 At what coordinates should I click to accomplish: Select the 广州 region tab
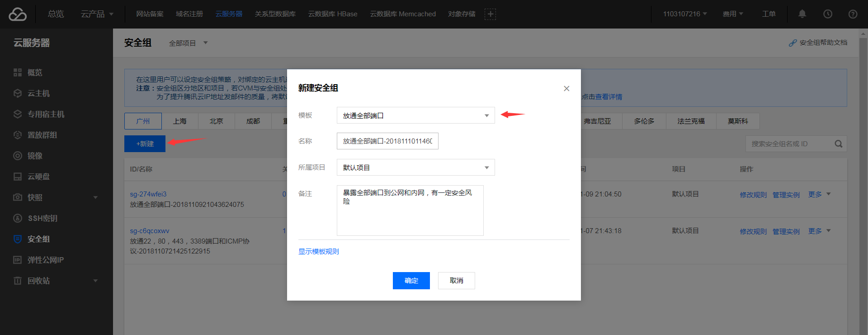click(x=143, y=121)
